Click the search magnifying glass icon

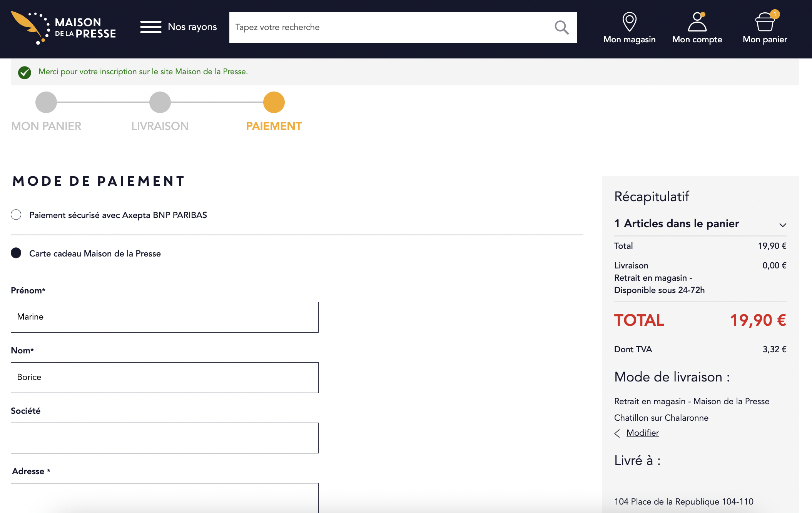point(561,27)
